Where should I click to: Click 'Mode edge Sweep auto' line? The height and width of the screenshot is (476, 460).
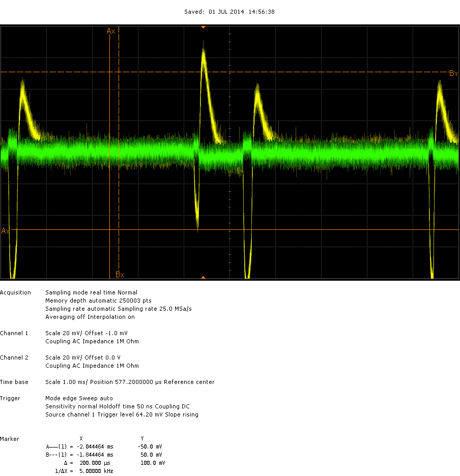pyautogui.click(x=79, y=398)
